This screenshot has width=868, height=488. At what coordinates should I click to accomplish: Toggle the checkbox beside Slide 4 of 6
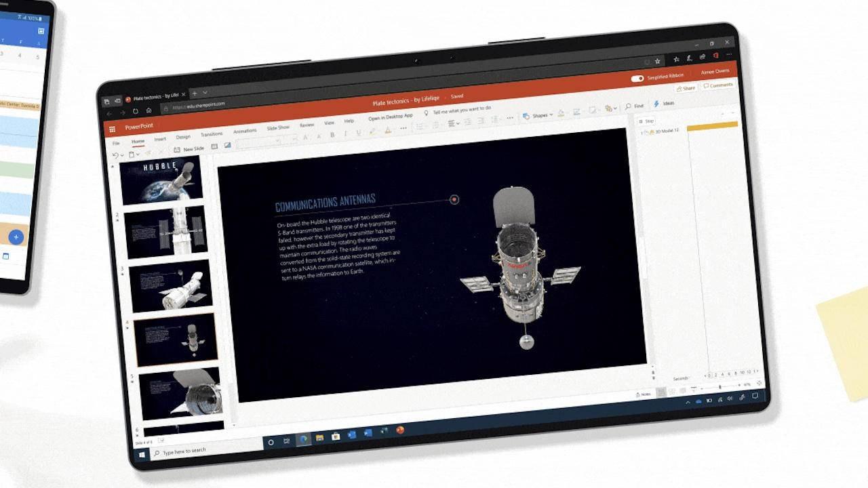[160, 439]
